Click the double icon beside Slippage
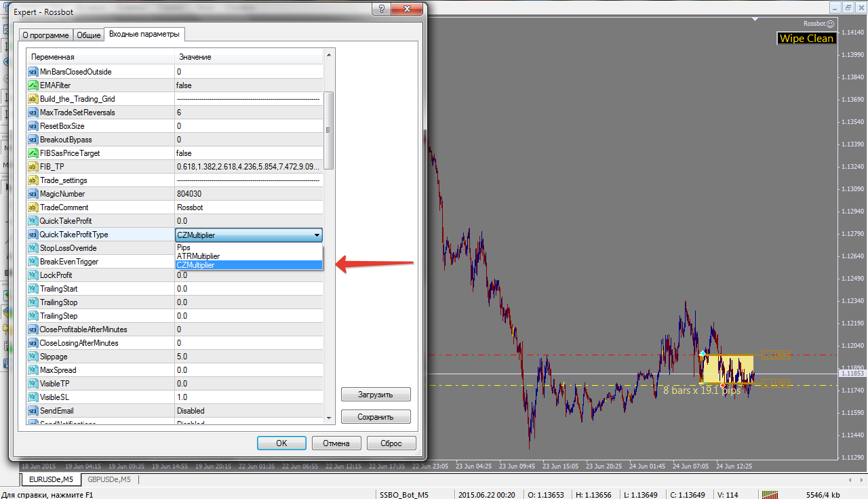 33,357
